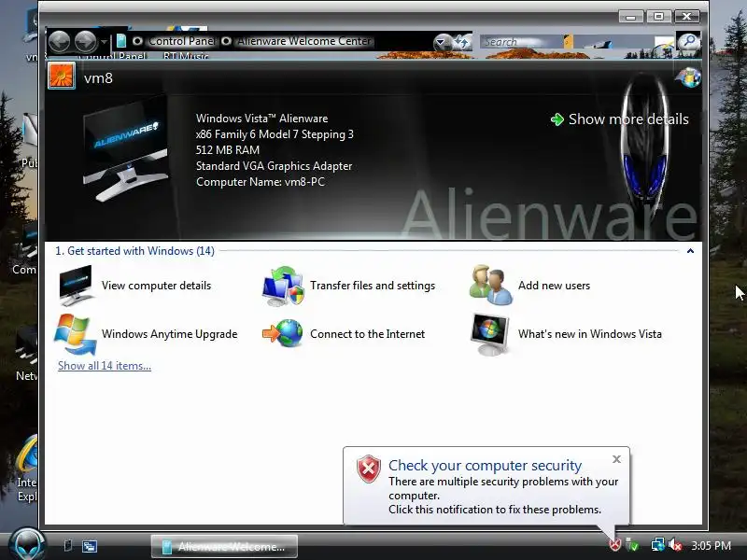Viewport: 747px width, 560px height.
Task: Go forward with the Forward arrow button
Action: point(86,41)
